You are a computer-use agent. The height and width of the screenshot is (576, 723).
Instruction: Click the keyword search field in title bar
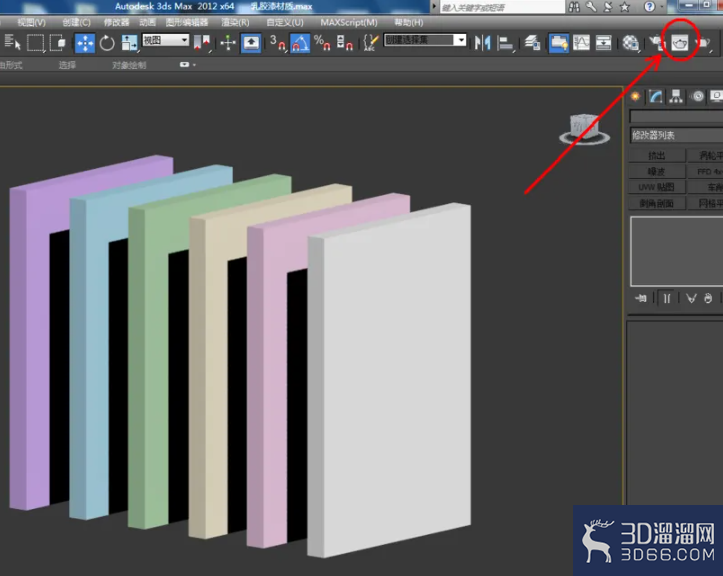click(x=502, y=7)
